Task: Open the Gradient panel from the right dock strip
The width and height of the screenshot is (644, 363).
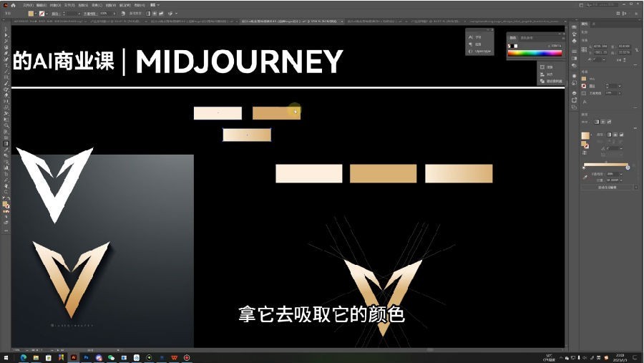Action: (574, 58)
